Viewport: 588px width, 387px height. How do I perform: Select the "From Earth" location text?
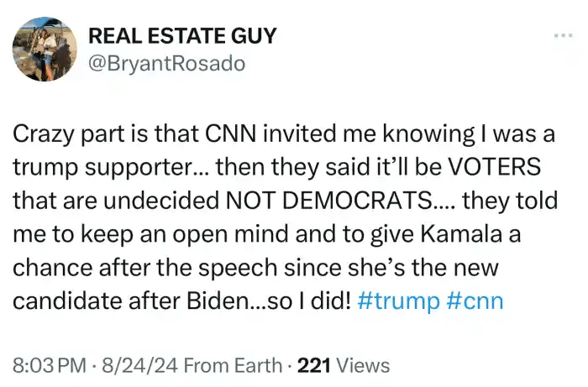coord(232,365)
